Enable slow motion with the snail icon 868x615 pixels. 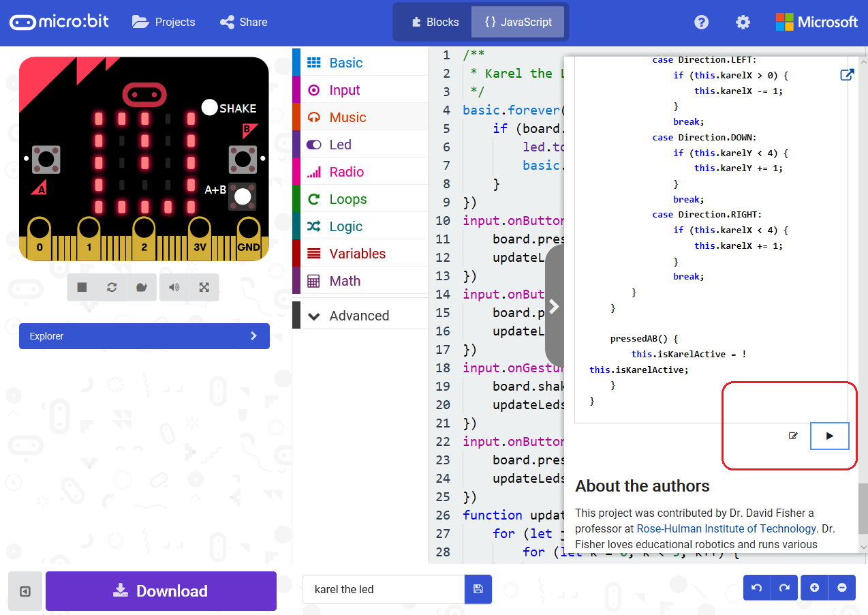coord(142,287)
